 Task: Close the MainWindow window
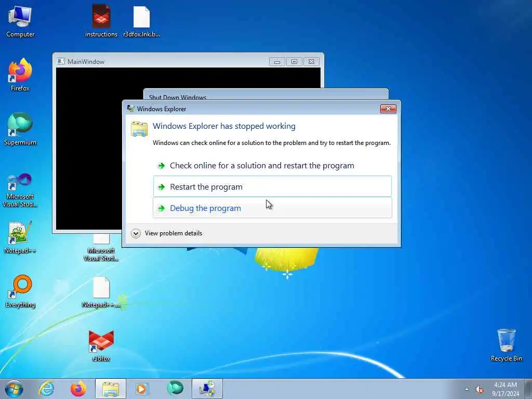pos(312,62)
